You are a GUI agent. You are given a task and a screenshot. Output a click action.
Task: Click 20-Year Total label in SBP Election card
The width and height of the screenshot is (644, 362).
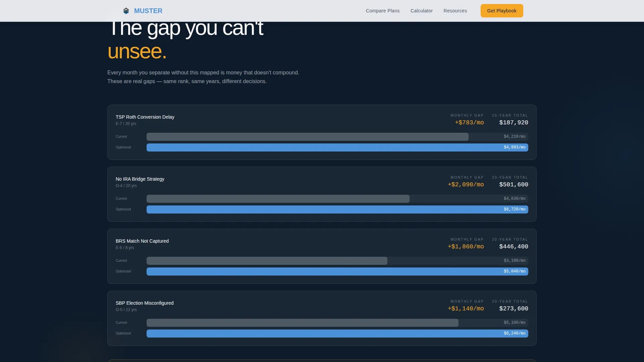(x=510, y=301)
